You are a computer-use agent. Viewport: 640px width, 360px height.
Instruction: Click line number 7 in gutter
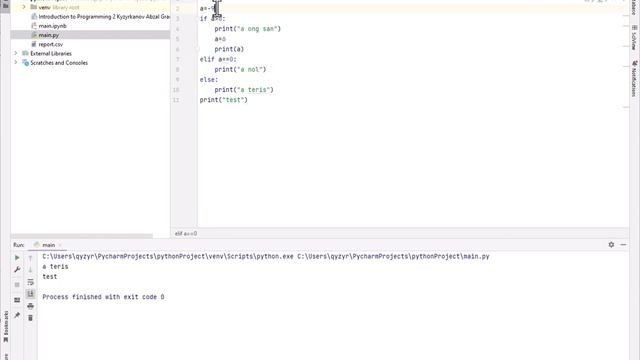pyautogui.click(x=177, y=59)
